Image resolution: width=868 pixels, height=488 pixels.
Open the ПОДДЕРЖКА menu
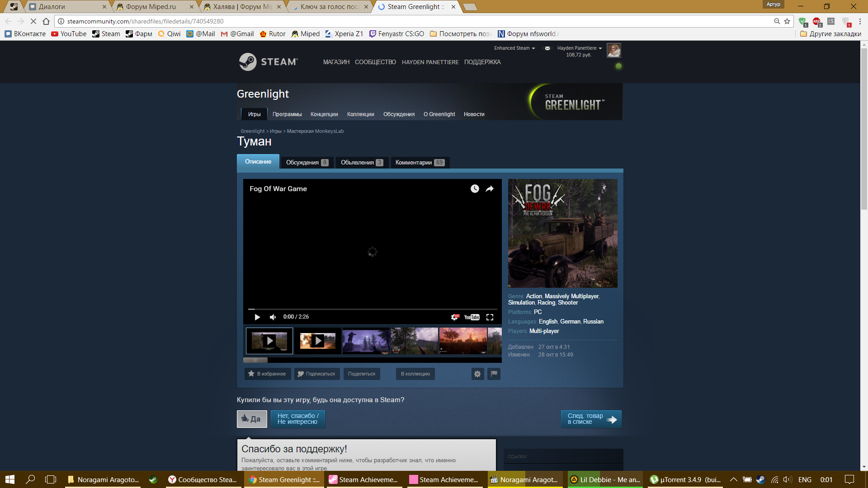482,62
